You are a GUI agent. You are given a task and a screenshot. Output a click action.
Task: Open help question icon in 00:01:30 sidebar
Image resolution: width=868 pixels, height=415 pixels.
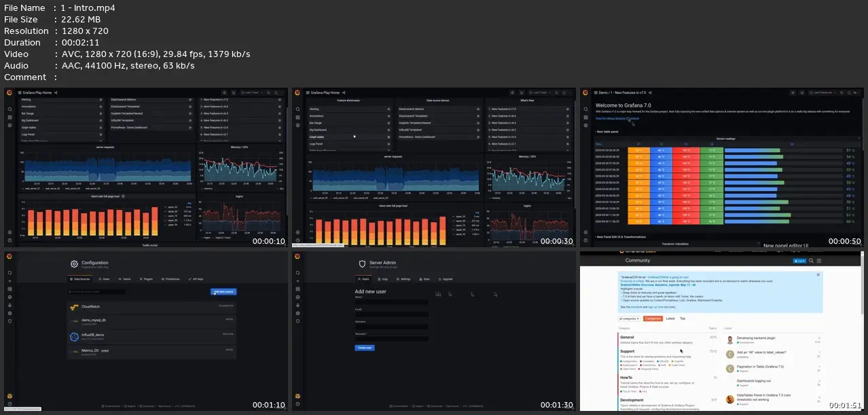pos(298,404)
